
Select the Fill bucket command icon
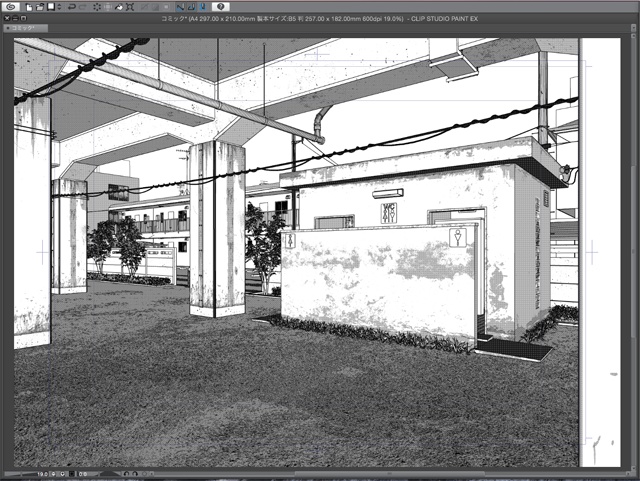coord(119,7)
